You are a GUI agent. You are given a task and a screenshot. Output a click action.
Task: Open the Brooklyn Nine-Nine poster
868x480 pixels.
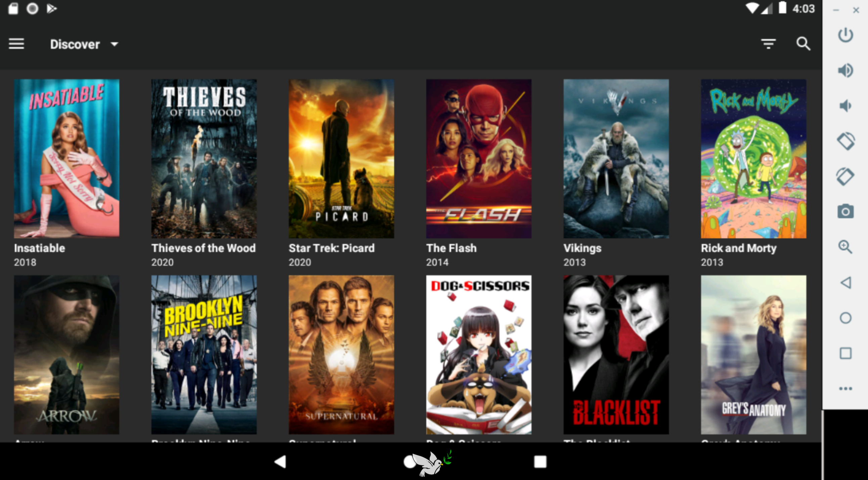click(204, 355)
